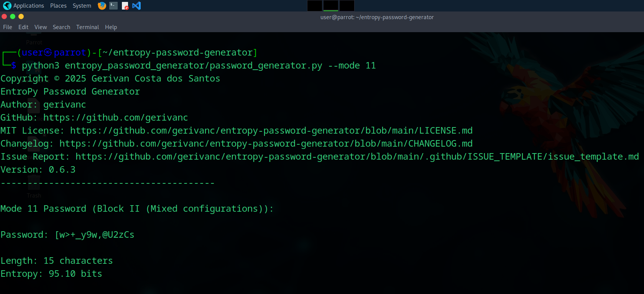Click the EntroPy Password Generator title line
Screen dimensions: 644x294
70,91
